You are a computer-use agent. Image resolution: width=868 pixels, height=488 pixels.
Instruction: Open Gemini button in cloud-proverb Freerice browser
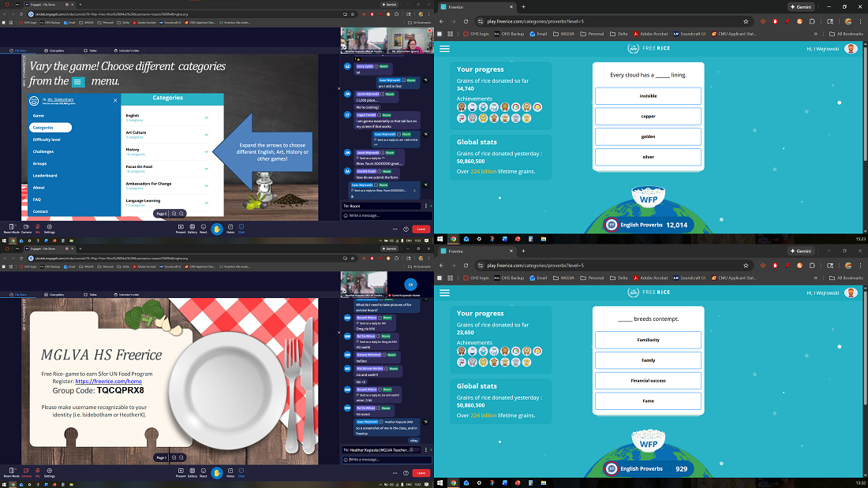click(800, 6)
